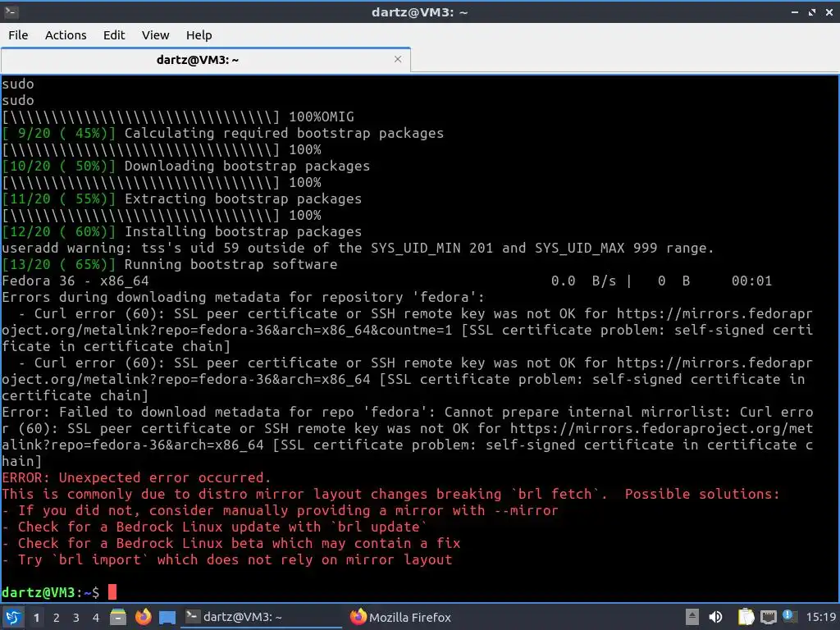Select the dartz@VM3: ~ terminal tab
Image resolution: width=840 pixels, height=630 pixels.
tap(206, 59)
